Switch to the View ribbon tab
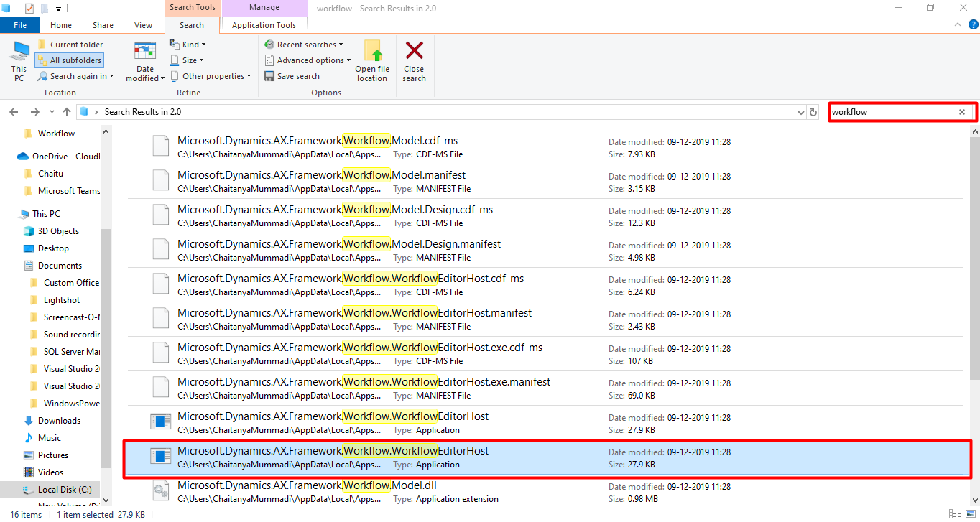The width and height of the screenshot is (980, 522). 144,25
